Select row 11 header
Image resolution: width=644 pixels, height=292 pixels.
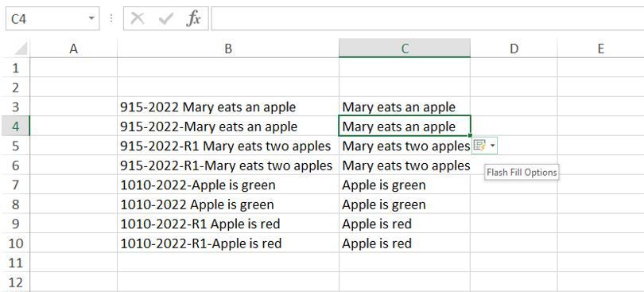15,263
